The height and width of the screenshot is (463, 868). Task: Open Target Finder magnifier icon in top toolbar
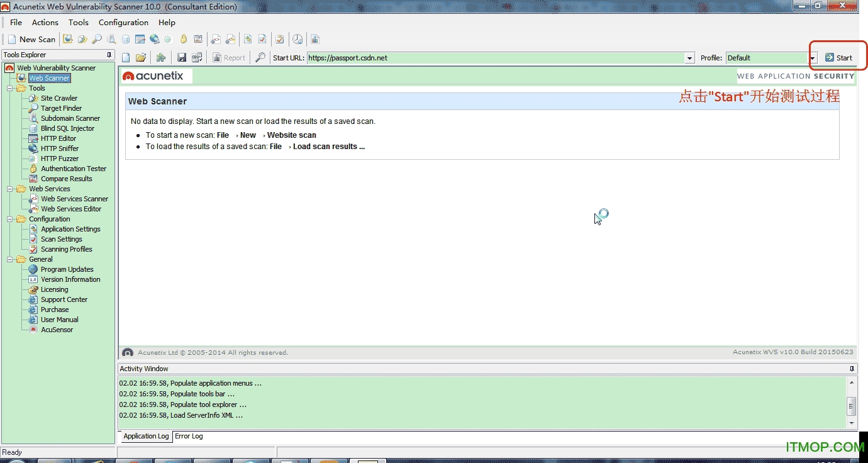(96, 39)
